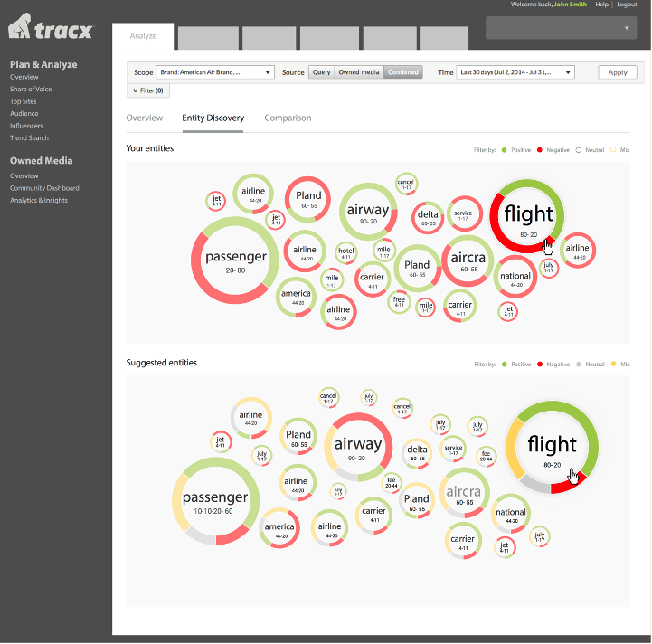Viewport: 652px width, 644px height.
Task: Select america bubble in Your entities
Action: click(x=296, y=297)
